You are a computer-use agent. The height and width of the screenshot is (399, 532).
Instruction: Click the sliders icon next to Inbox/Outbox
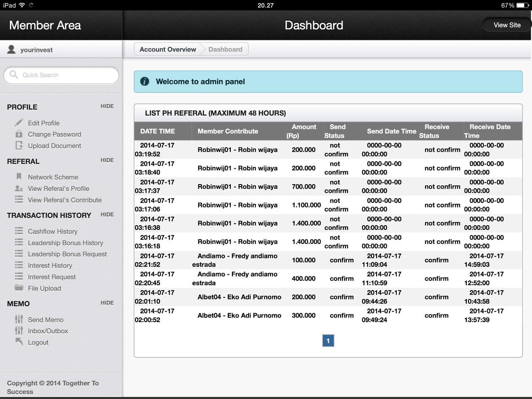(19, 330)
